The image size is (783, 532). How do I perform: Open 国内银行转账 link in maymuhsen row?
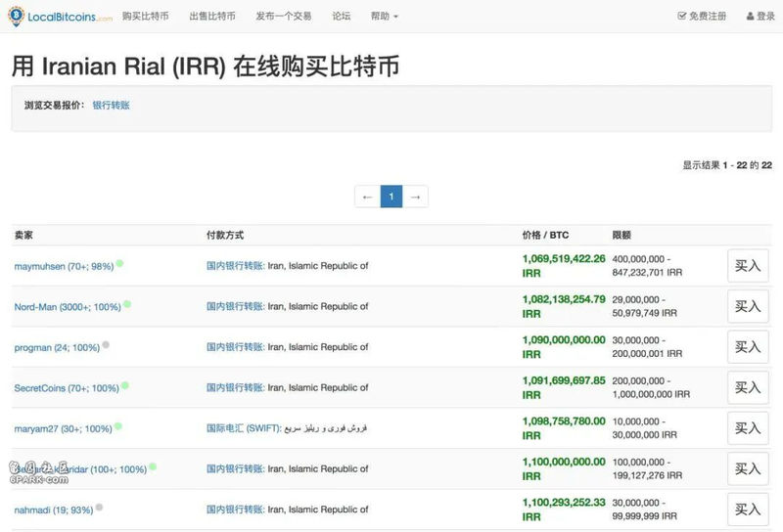coord(235,266)
